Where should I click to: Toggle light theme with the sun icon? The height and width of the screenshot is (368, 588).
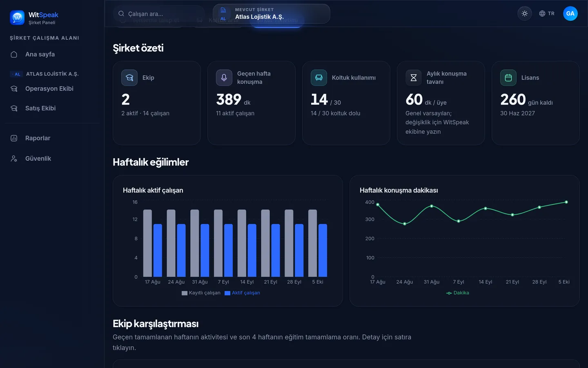click(525, 13)
